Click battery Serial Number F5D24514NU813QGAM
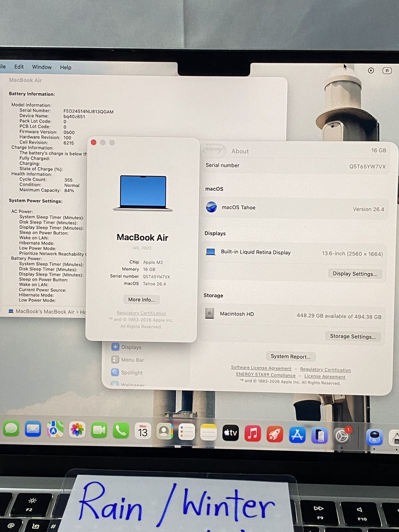The height and width of the screenshot is (532, 399). pyautogui.click(x=88, y=112)
